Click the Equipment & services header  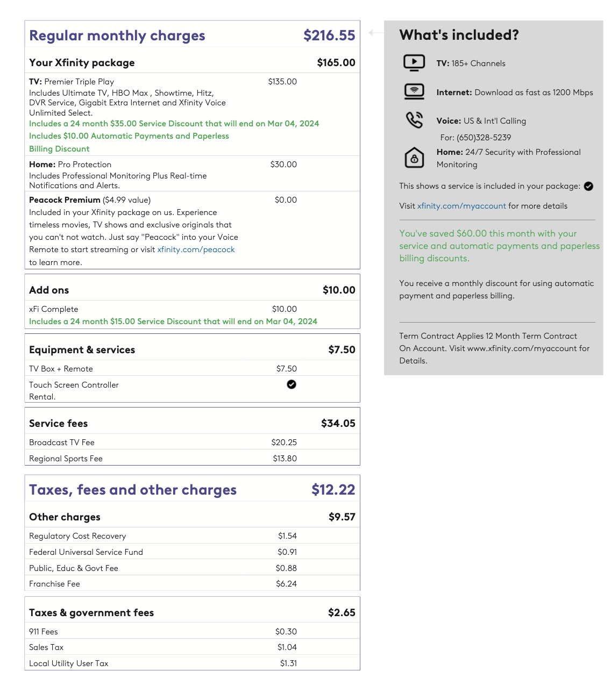pyautogui.click(x=82, y=350)
